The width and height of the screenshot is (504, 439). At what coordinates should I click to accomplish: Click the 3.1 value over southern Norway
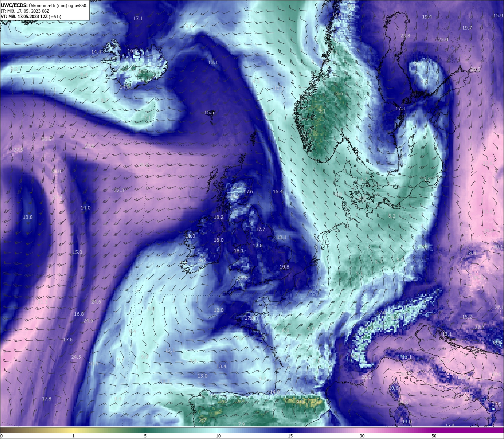click(x=322, y=111)
